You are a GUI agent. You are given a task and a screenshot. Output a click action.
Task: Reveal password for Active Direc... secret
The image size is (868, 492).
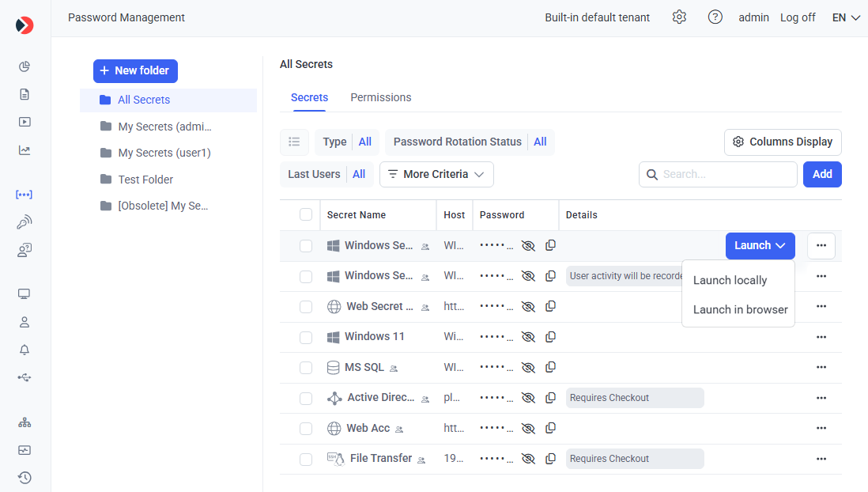(528, 398)
